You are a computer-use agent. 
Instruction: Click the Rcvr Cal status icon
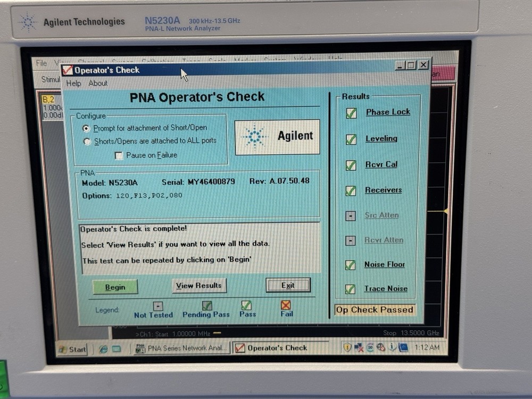[351, 165]
